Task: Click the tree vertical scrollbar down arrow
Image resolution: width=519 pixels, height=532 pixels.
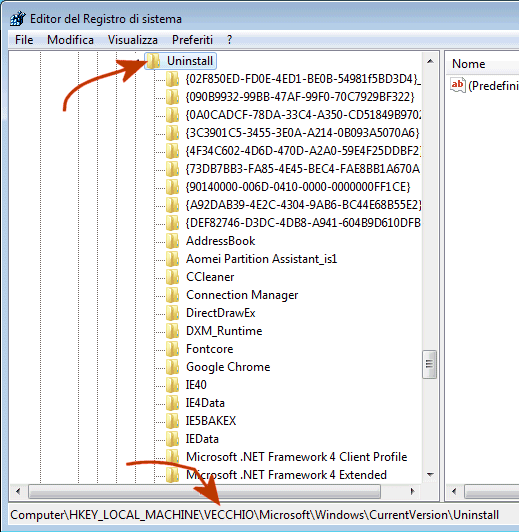Action: tap(430, 474)
